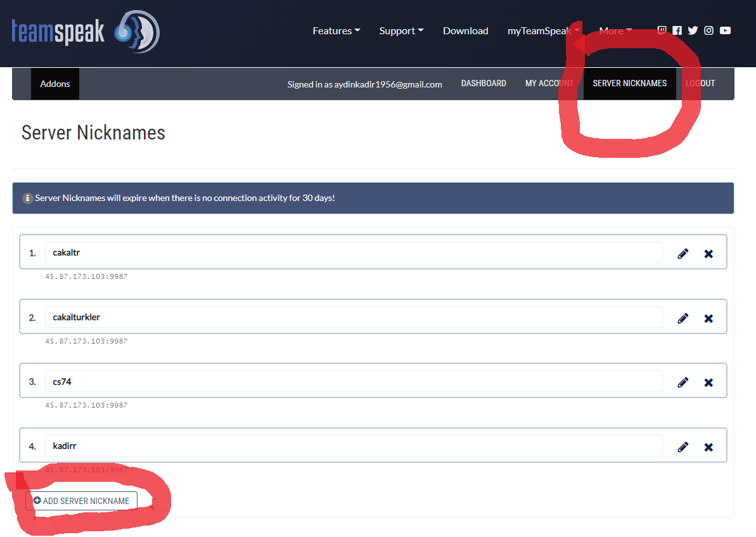Click the kadirr nickname field
The width and height of the screenshot is (756, 537).
(x=354, y=446)
